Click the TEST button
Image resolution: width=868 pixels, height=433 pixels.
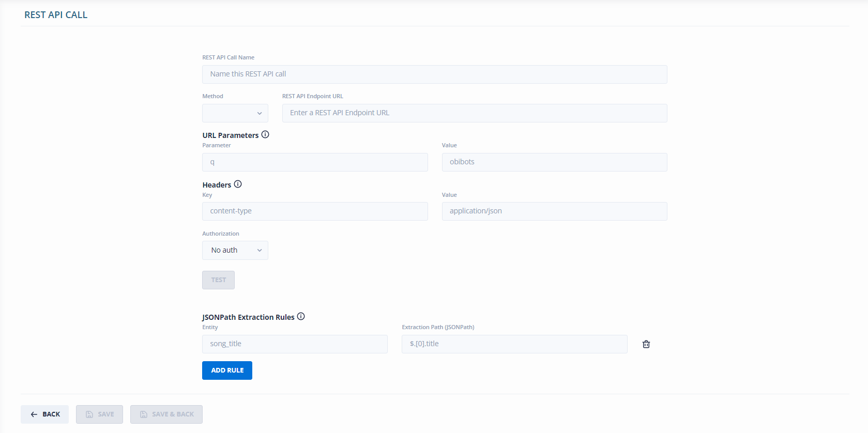pos(218,280)
